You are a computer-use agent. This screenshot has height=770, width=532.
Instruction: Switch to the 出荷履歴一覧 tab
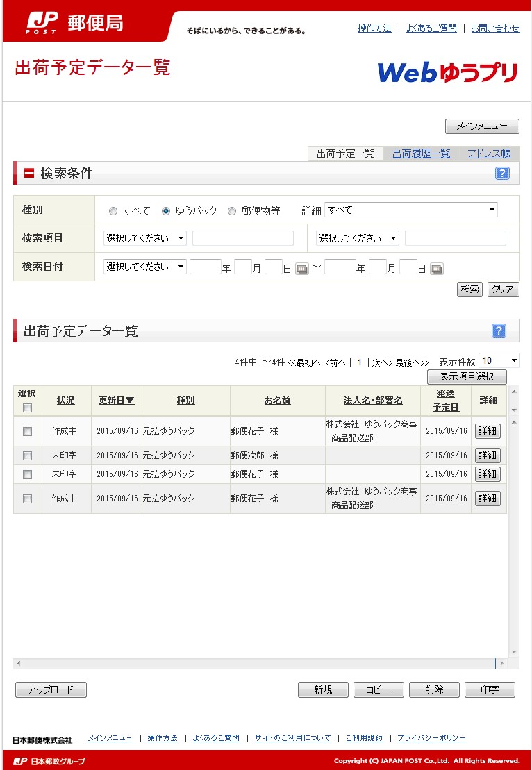pos(421,153)
